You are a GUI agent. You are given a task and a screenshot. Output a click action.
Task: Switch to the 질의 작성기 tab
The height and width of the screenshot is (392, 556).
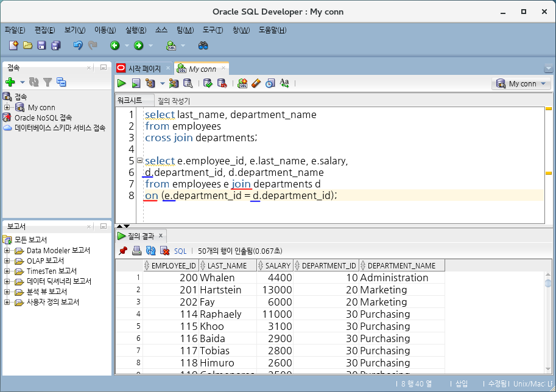pos(174,101)
